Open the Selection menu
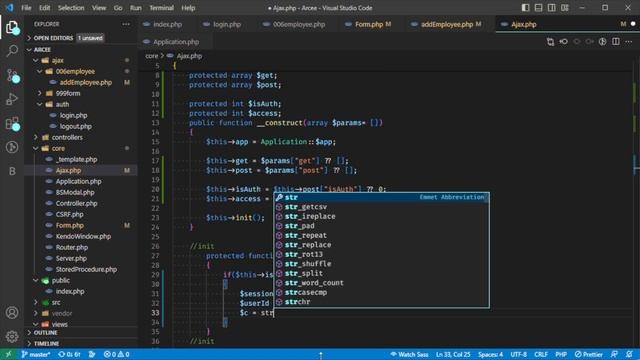This screenshot has height=360, width=640. tap(71, 8)
